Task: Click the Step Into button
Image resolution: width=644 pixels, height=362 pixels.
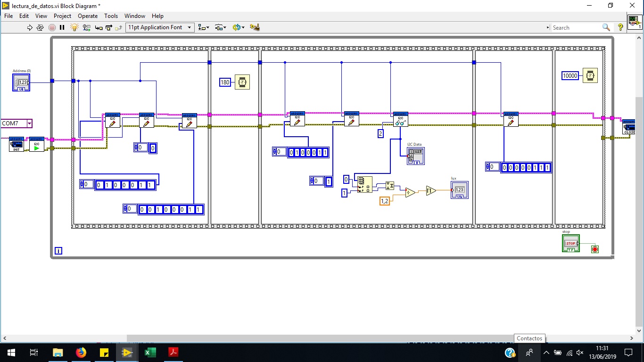Action: 99,27
